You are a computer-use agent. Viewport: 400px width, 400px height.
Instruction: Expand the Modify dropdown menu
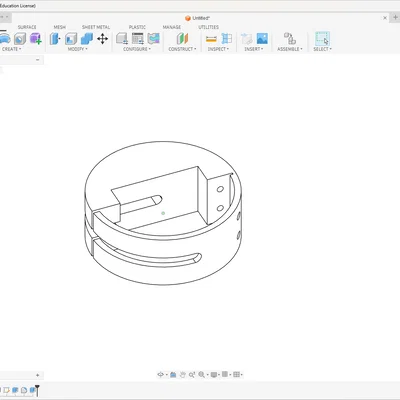tap(77, 49)
